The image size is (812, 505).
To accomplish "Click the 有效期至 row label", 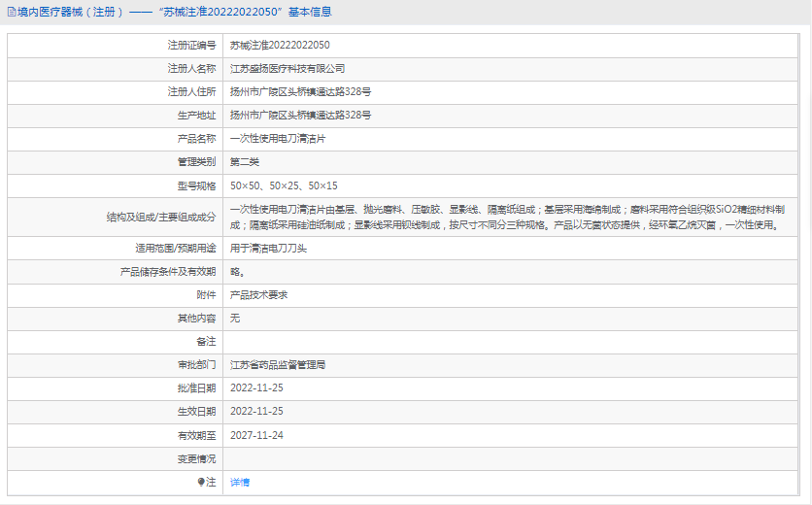I will 196,435.
